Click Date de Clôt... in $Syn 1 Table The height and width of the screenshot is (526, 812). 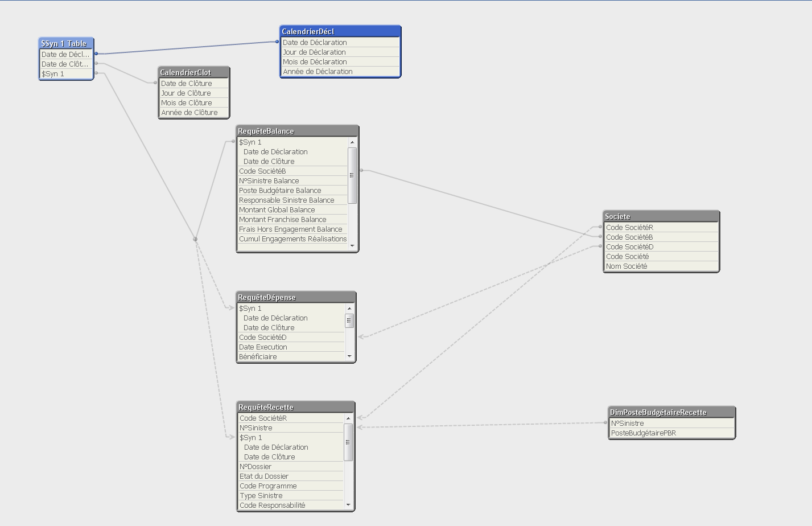(x=66, y=64)
